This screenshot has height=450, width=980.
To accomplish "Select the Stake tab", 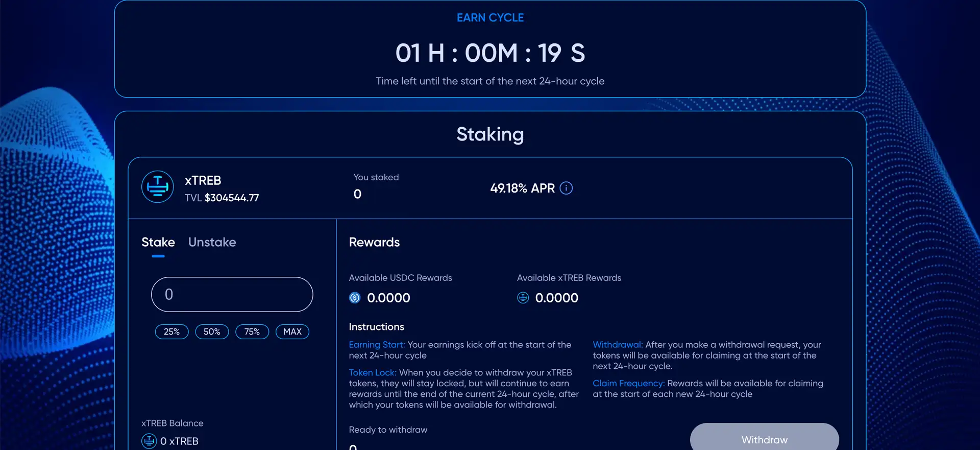I will point(158,242).
